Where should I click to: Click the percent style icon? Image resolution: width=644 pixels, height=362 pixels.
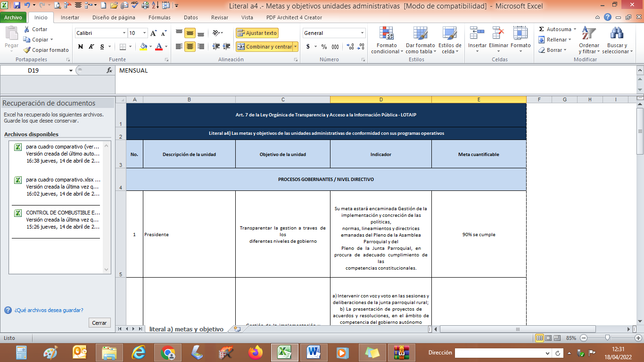324,47
